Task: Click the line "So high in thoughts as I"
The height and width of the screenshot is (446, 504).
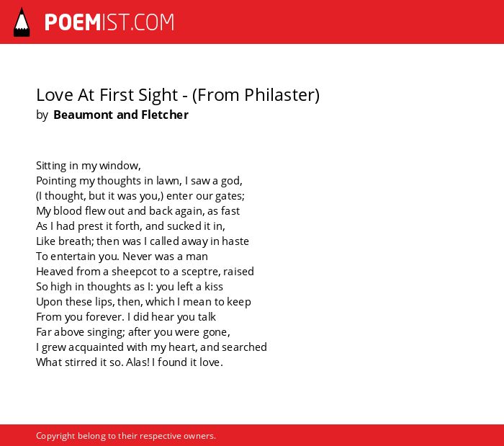Action: click(x=130, y=287)
